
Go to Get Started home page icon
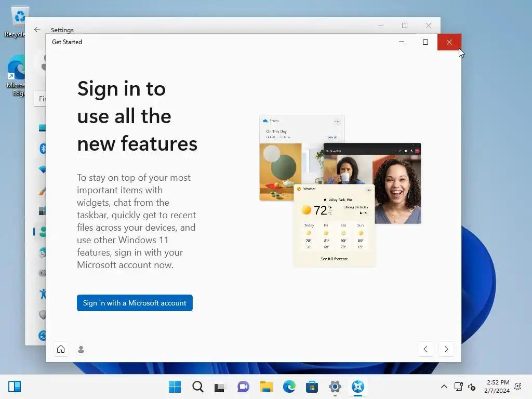[x=61, y=349]
